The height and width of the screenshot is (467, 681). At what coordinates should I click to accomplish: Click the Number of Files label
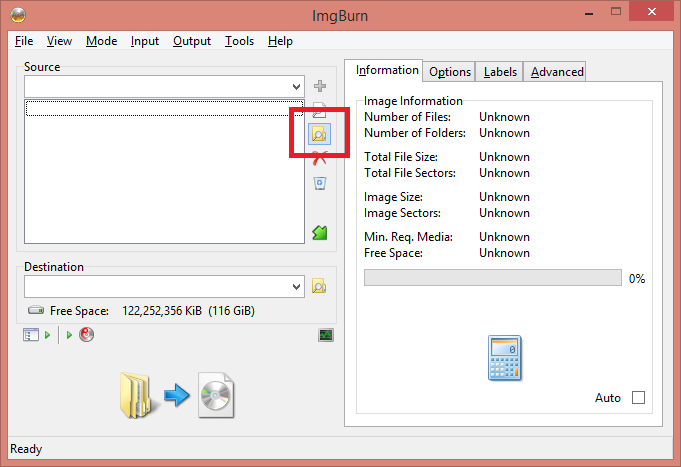tap(407, 117)
